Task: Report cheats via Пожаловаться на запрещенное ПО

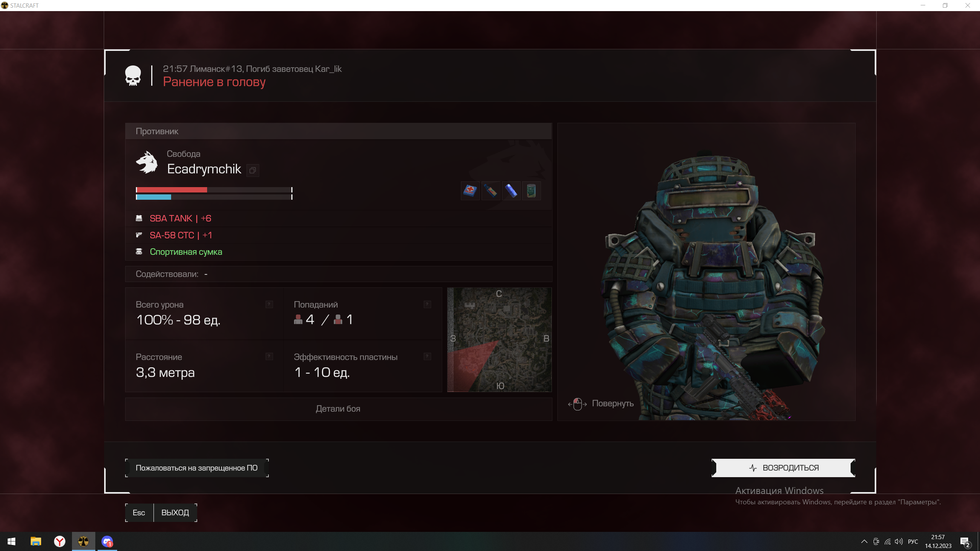Action: [x=197, y=468]
